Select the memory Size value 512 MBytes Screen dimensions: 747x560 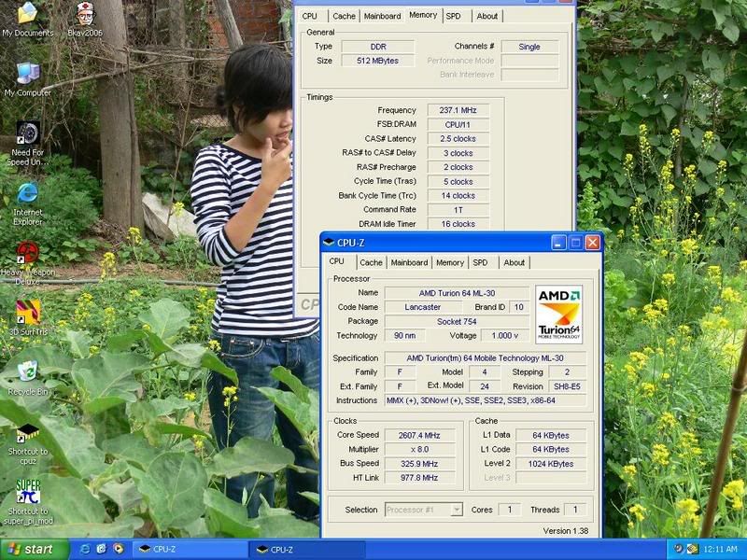pyautogui.click(x=378, y=61)
